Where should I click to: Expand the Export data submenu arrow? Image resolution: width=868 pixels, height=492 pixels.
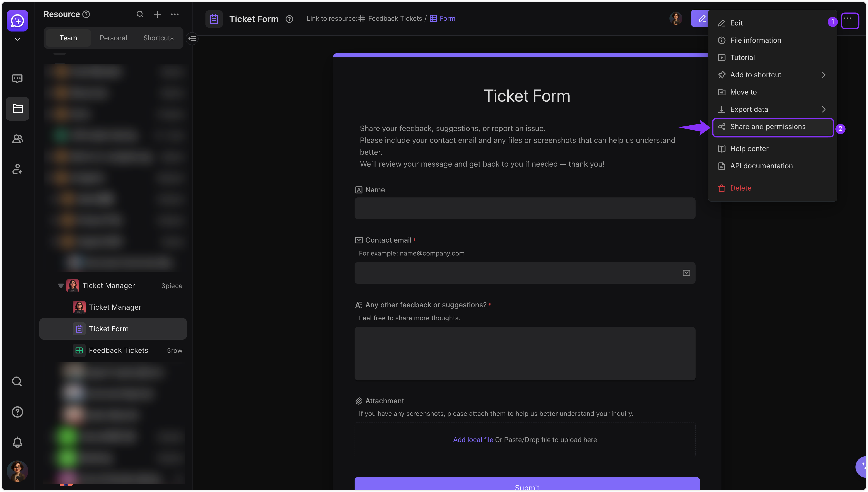[x=823, y=109]
